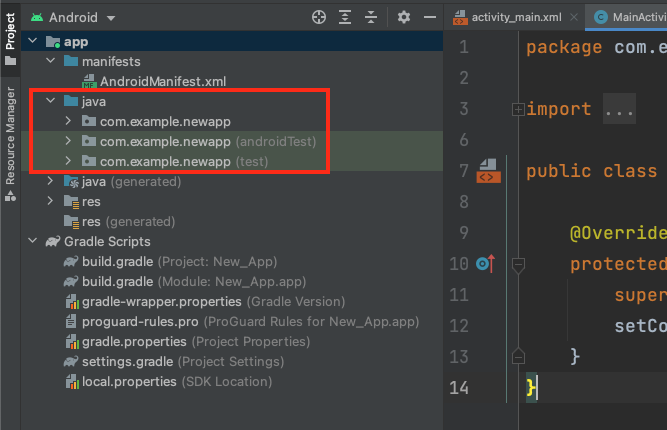The image size is (667, 430).
Task: Click the AndroidManifest.xml file icon
Action: (x=89, y=81)
